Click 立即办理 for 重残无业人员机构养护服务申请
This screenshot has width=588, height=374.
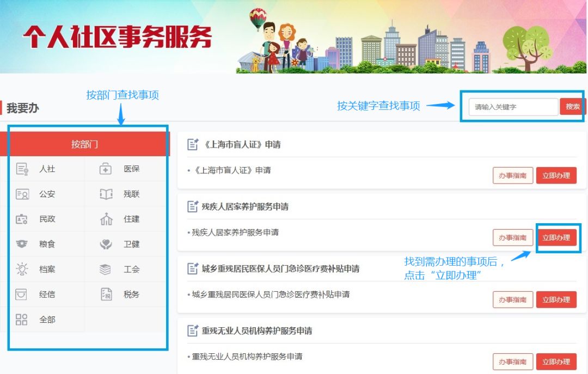click(556, 362)
